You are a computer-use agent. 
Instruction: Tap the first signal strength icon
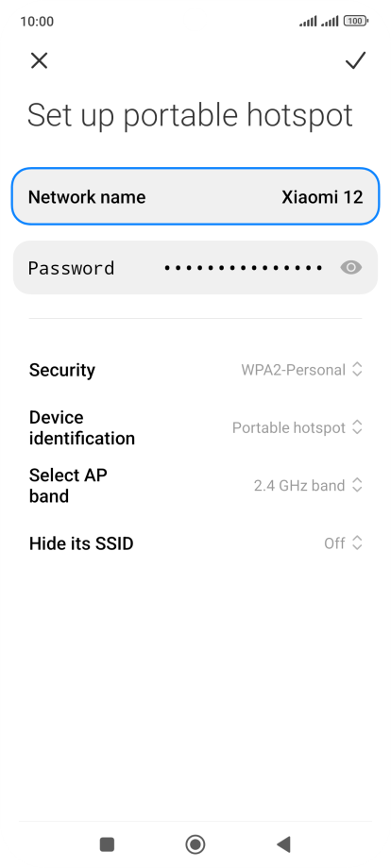[x=309, y=21]
